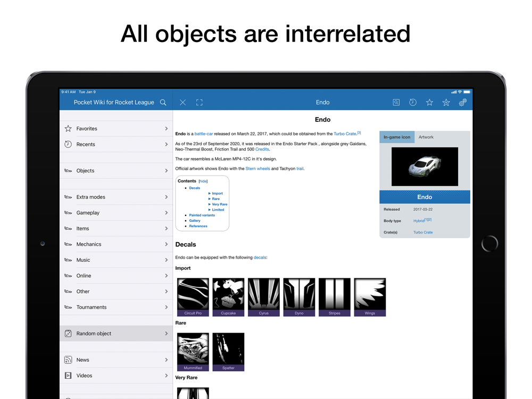Follow the Stern wheels link
This screenshot has height=399, width=532.
click(x=257, y=169)
